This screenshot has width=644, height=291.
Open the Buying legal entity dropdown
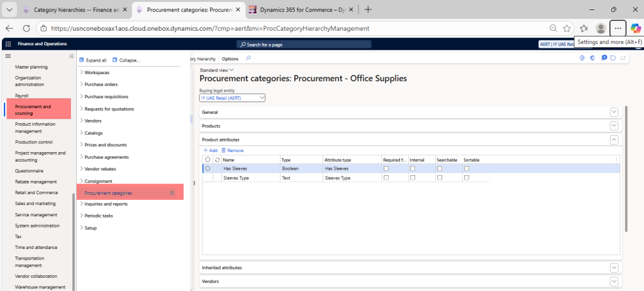click(261, 98)
